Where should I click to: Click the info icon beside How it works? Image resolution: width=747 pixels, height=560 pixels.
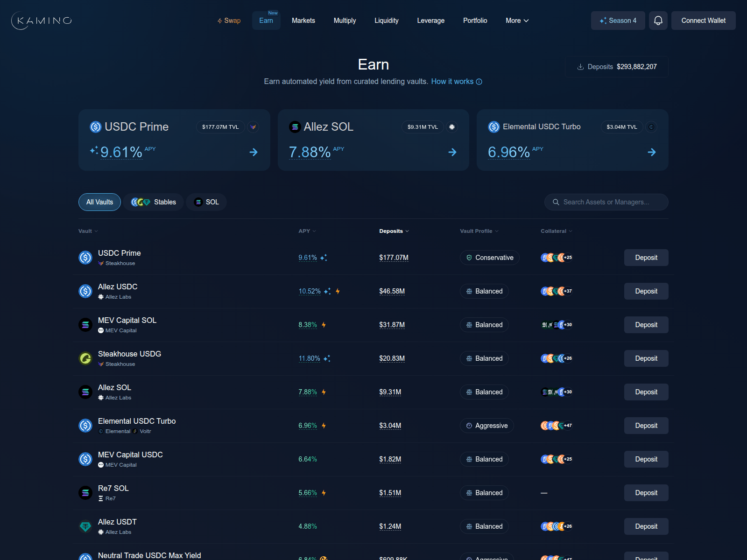click(479, 82)
